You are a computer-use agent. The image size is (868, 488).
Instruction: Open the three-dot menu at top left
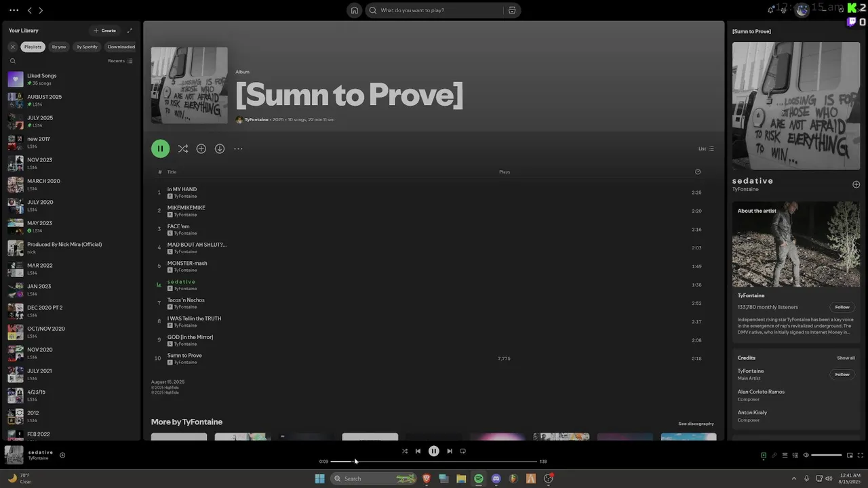[x=14, y=10]
